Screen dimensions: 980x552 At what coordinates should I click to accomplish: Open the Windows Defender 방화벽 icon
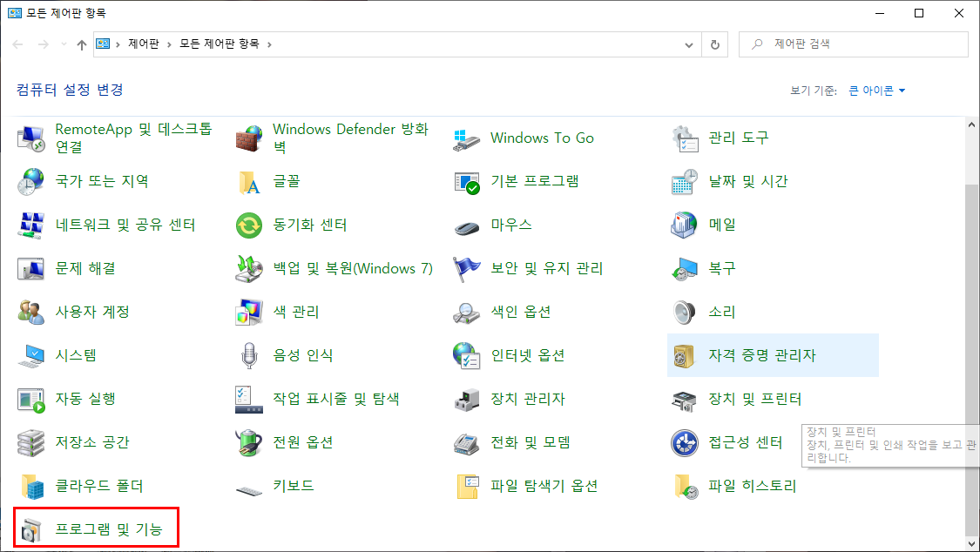coord(249,138)
